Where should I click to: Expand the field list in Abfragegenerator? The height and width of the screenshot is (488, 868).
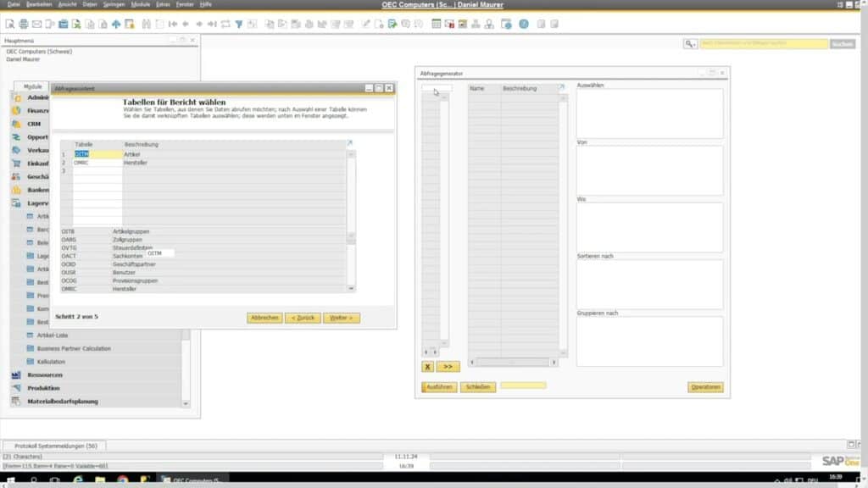pyautogui.click(x=562, y=87)
